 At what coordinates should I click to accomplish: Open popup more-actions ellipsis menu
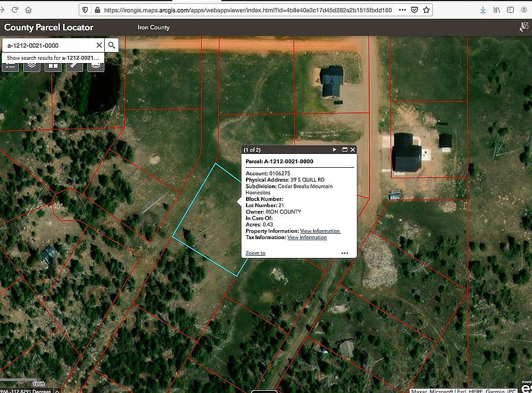coord(345,254)
